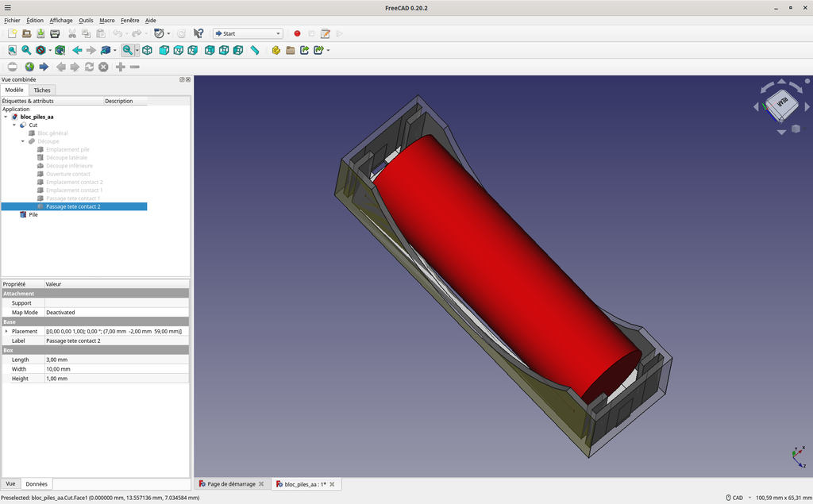Open the Start workbench selector dropdown

pyautogui.click(x=279, y=33)
